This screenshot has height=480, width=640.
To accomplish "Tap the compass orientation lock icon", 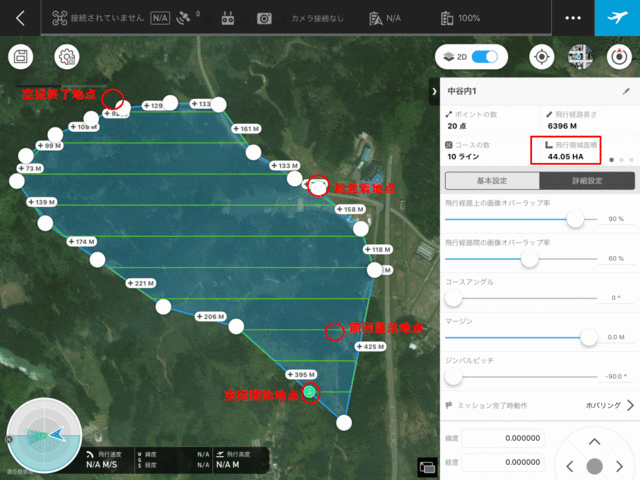I will tap(619, 57).
